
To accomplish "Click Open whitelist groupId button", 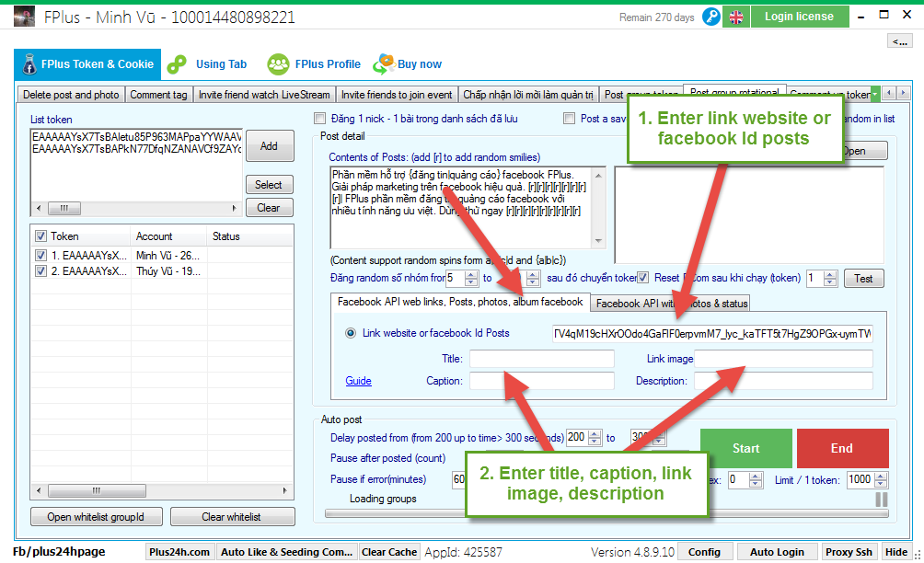I will [96, 517].
